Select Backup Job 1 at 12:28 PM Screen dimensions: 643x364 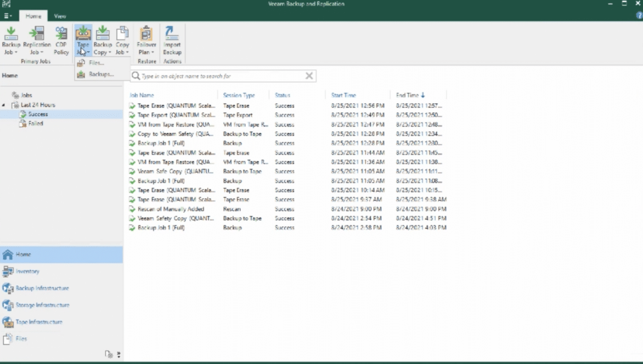(287, 143)
